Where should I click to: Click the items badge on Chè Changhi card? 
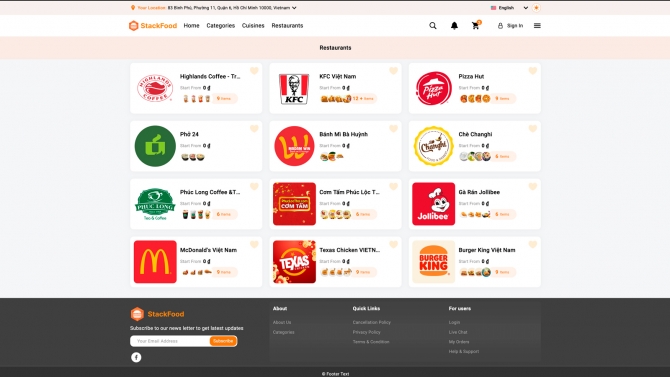[503, 156]
